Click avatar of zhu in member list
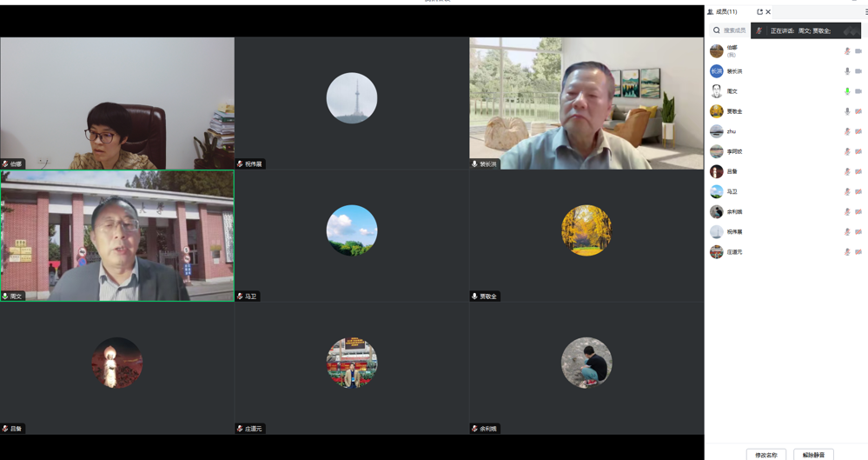Screen dimensions: 868x460 716,131
